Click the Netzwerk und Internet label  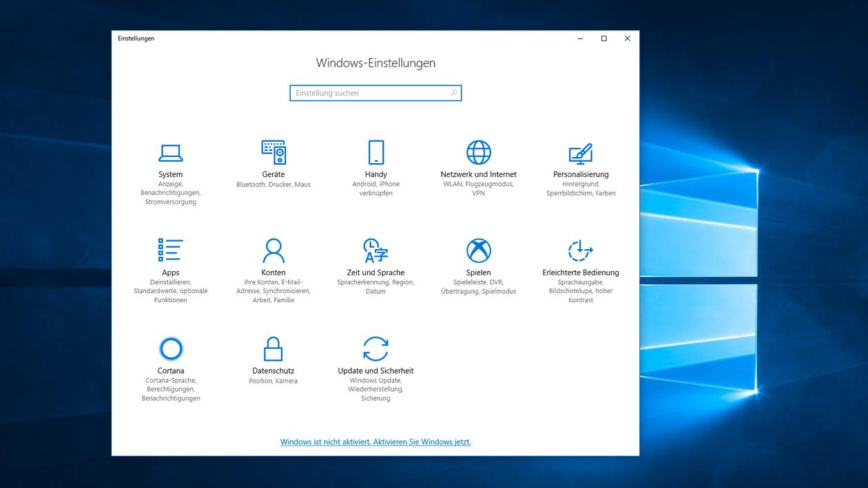pyautogui.click(x=479, y=174)
